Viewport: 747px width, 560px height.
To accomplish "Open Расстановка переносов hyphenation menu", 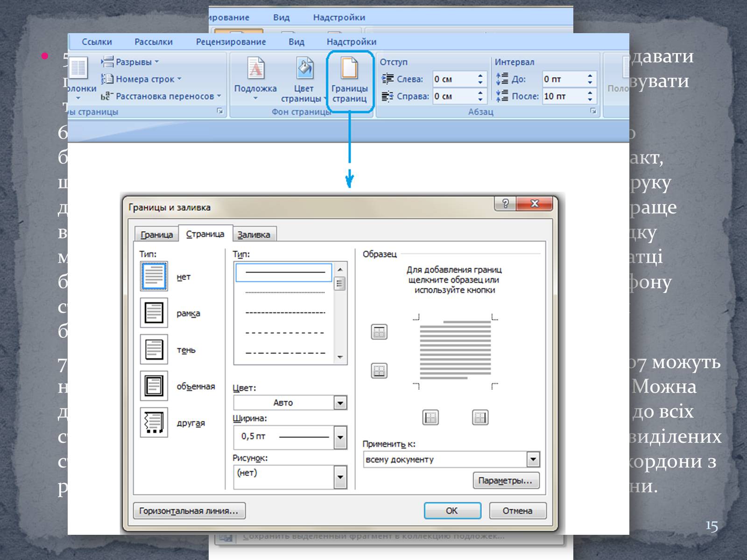I will click(x=161, y=96).
